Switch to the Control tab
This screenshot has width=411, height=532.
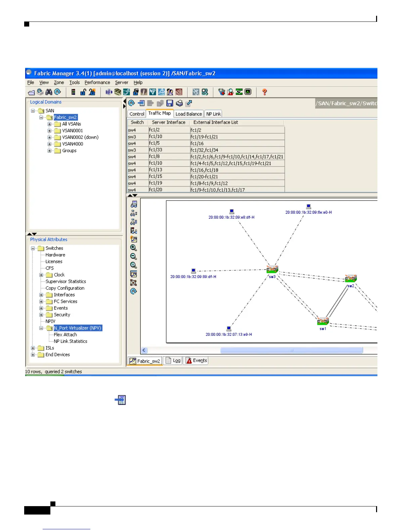[137, 114]
